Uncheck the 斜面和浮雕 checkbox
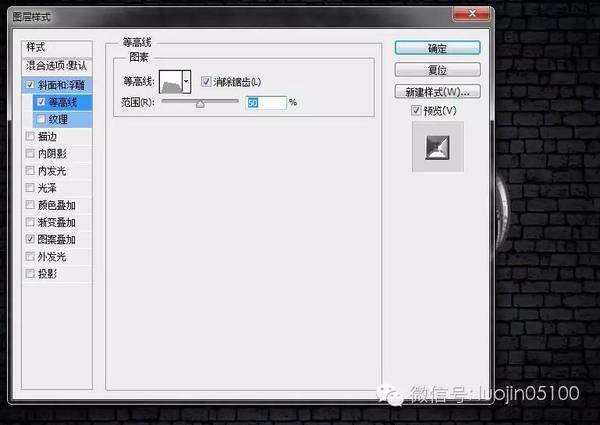 tap(30, 85)
